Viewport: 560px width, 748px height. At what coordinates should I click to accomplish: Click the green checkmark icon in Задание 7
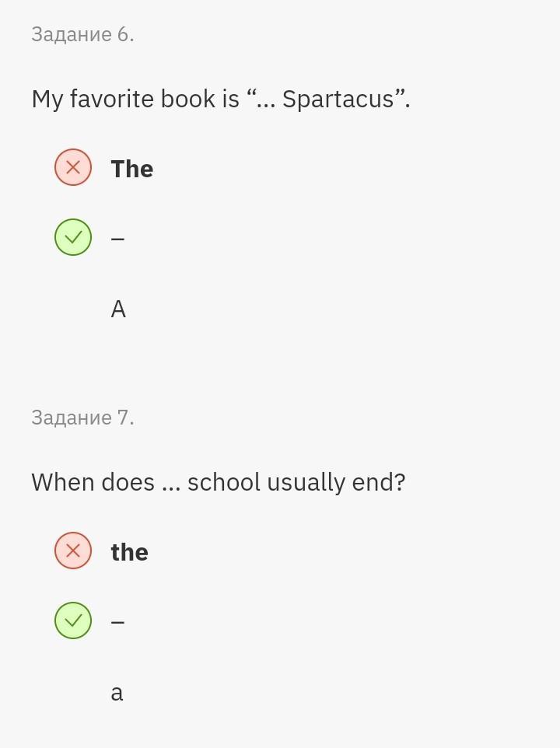click(x=73, y=620)
